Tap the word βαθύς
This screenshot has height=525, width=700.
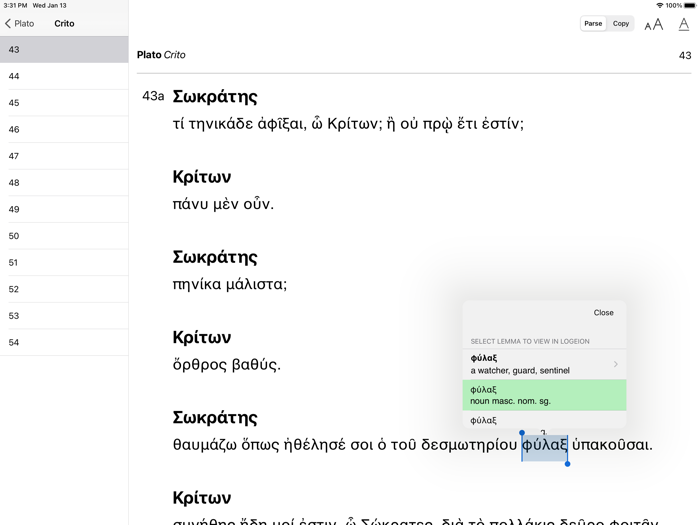click(x=256, y=365)
